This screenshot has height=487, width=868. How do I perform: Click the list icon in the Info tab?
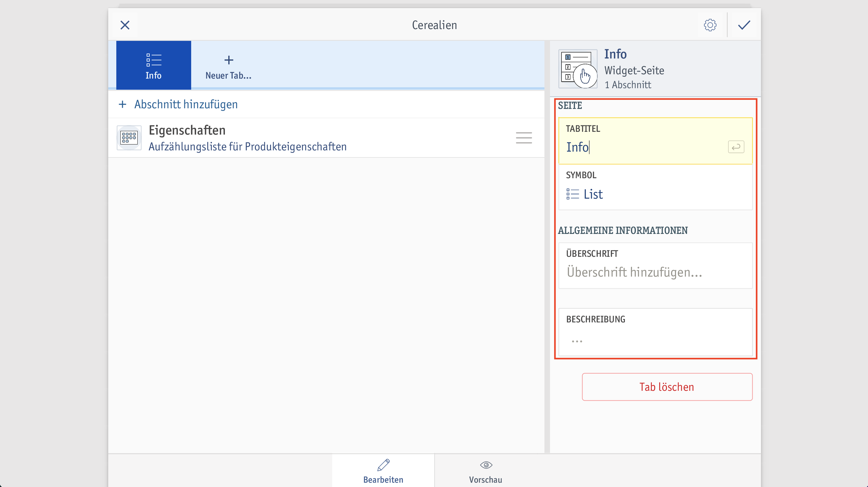154,60
